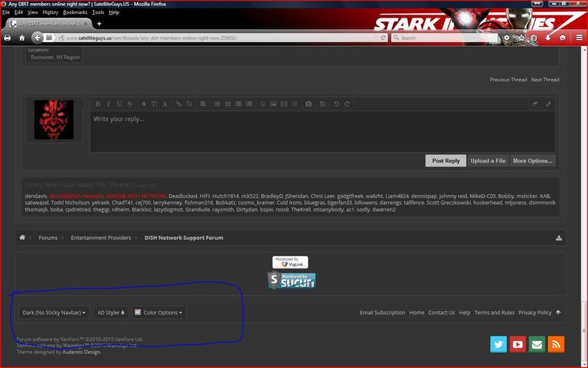Image resolution: width=588 pixels, height=368 pixels.
Task: Open insert special content icon
Action: pos(295,104)
